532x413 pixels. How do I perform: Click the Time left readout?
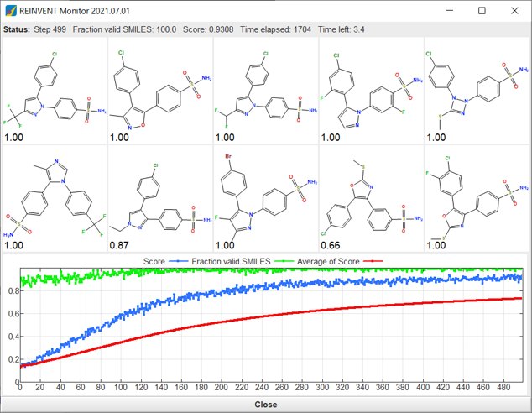click(341, 29)
